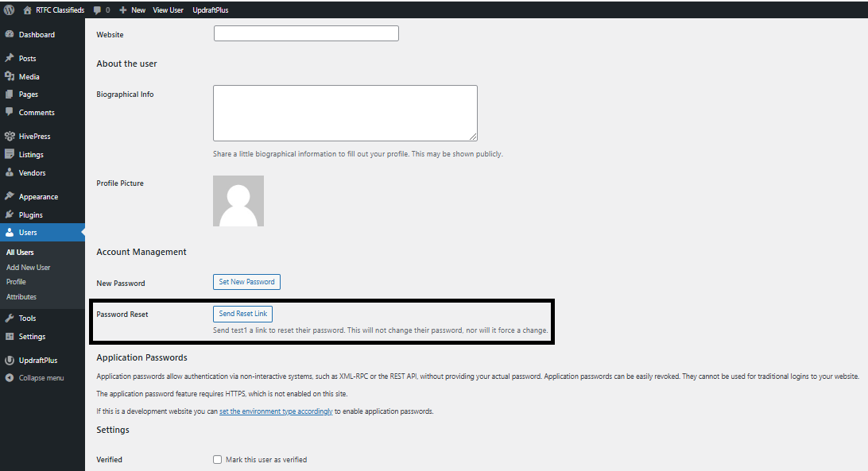The height and width of the screenshot is (471, 868).
Task: Open UpdraftPlus in the admin bar
Action: [x=211, y=10]
